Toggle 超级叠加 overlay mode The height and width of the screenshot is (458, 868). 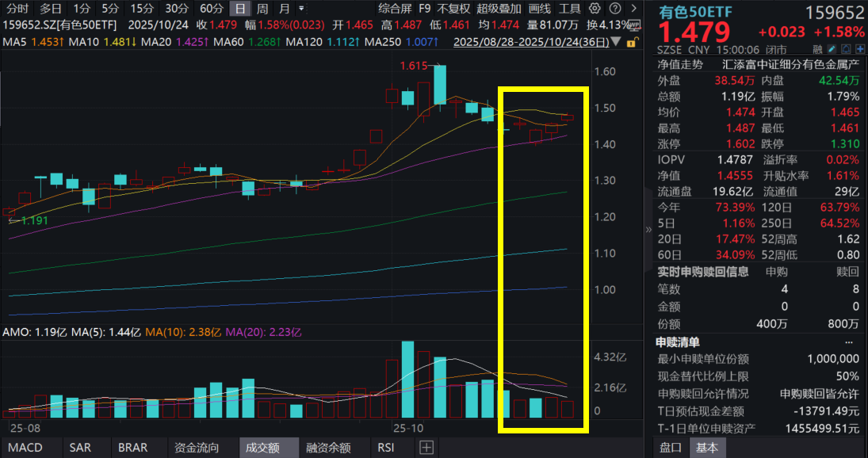point(499,10)
